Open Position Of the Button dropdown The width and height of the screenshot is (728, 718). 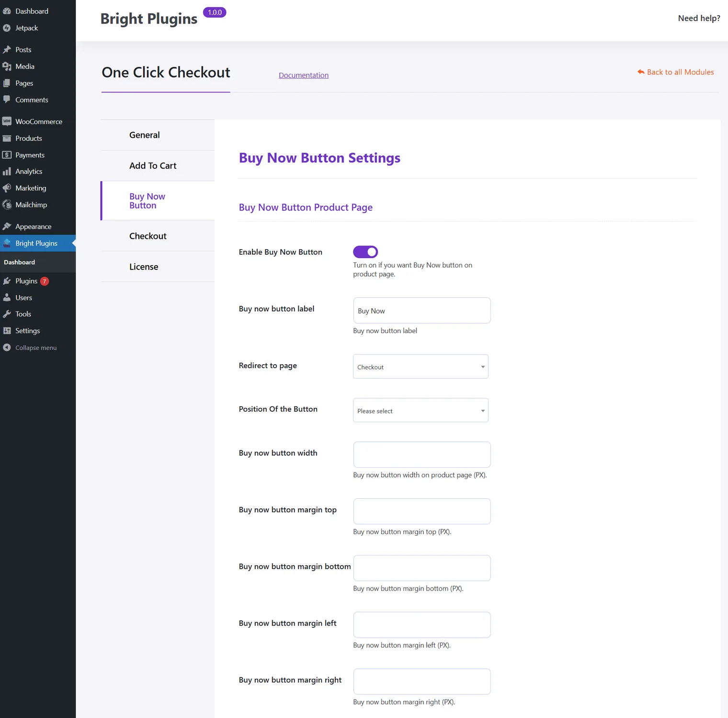421,410
